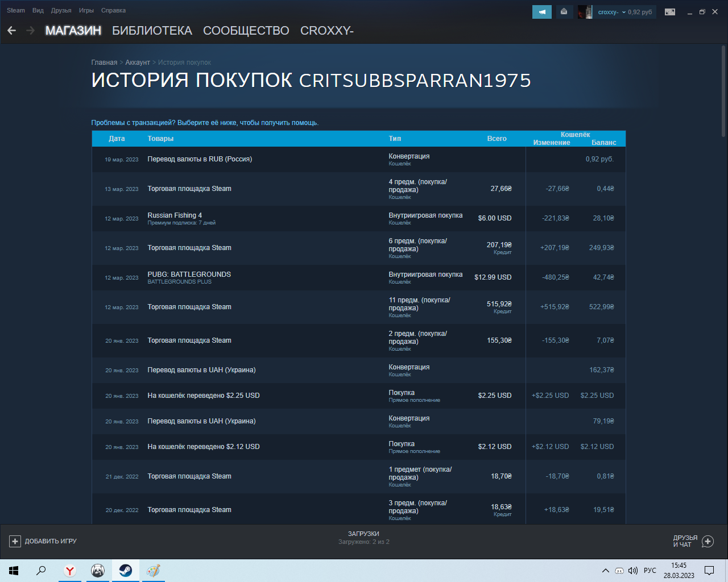Select На кошелёк переведено $2.25 USD row
The width and height of the screenshot is (728, 582).
(359, 396)
